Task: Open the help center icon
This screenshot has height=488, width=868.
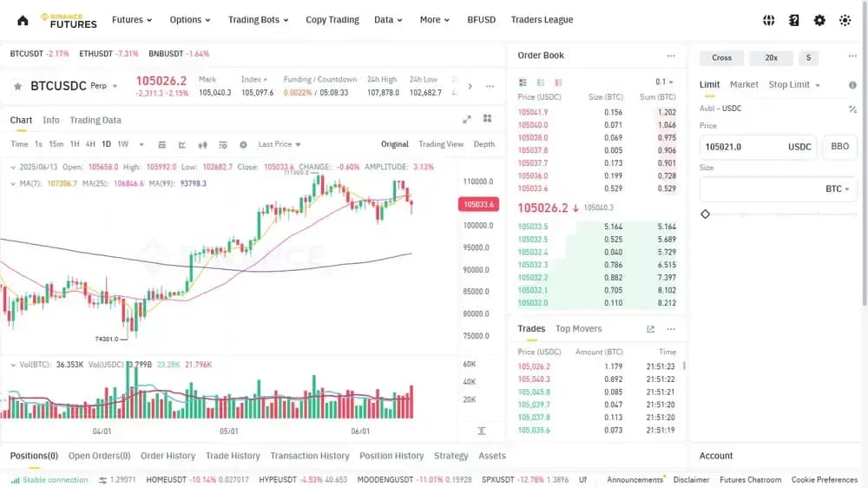Action: pyautogui.click(x=794, y=21)
